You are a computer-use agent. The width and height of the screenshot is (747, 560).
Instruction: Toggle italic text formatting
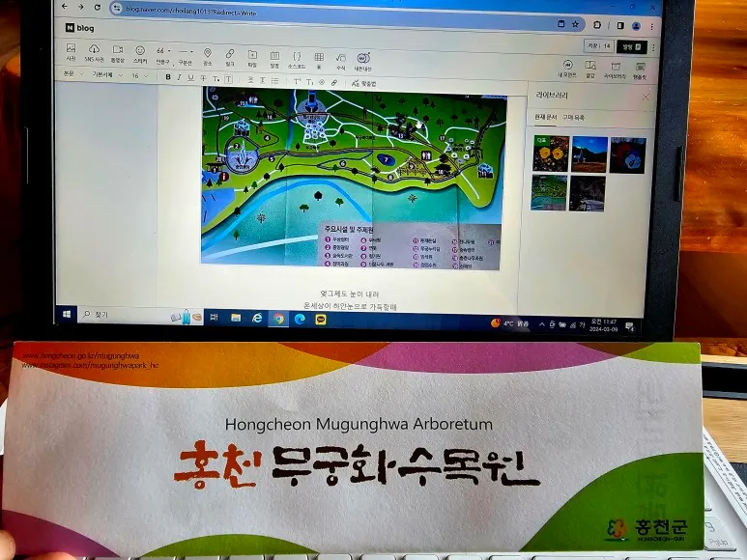(x=178, y=77)
